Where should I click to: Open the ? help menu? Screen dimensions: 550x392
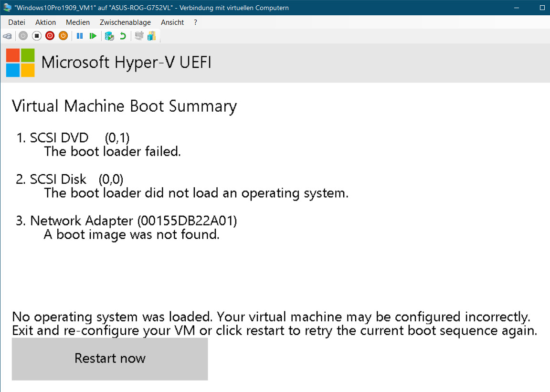click(195, 22)
